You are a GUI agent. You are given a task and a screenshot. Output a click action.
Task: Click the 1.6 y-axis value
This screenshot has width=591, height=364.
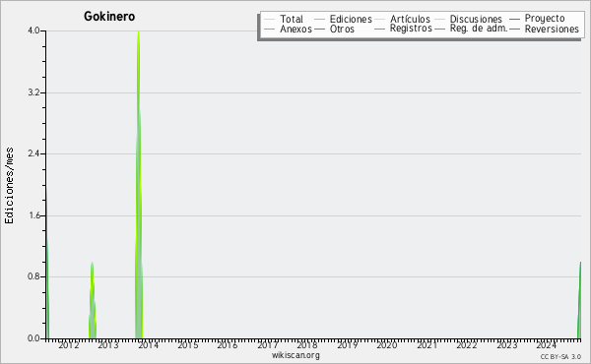[x=33, y=215]
